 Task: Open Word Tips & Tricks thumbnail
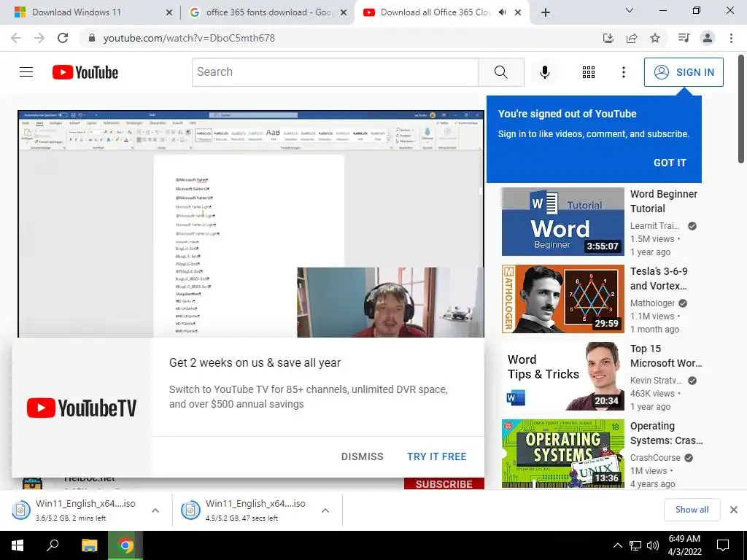[562, 376]
